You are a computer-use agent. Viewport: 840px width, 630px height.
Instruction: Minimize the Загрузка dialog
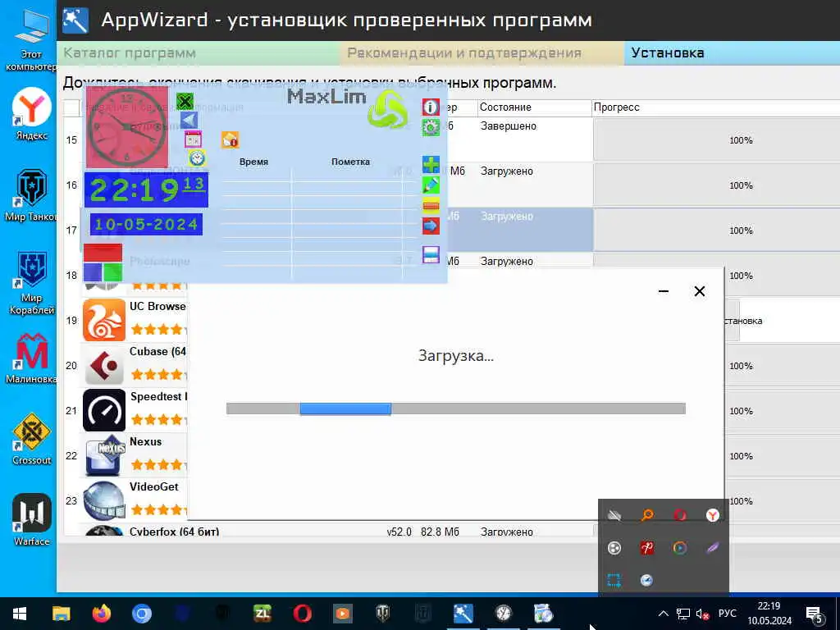tap(663, 291)
